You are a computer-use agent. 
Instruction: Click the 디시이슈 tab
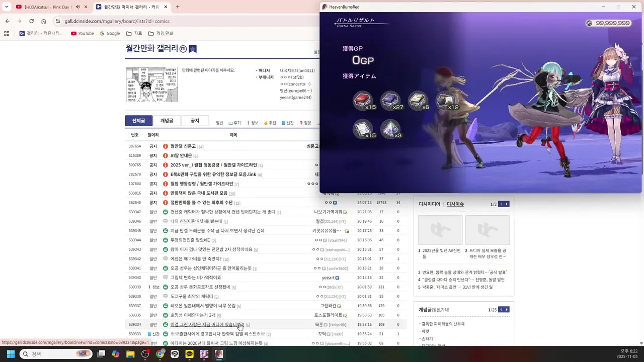[455, 204]
